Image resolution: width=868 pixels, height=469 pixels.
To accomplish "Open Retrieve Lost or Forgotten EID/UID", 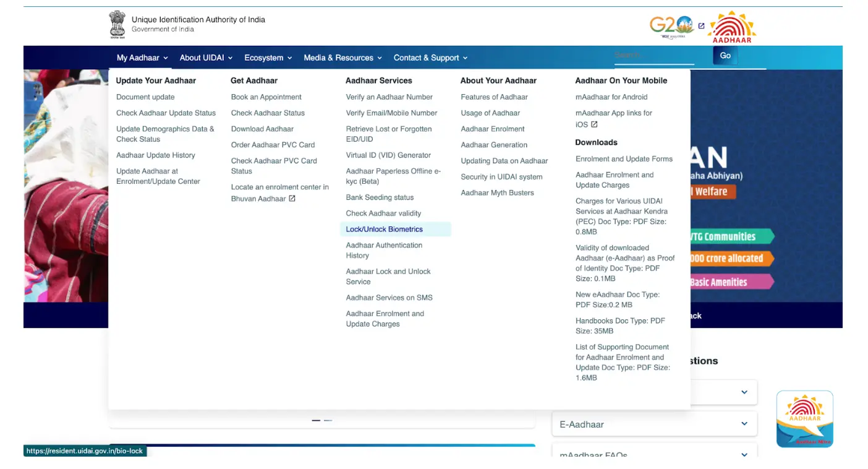I will tap(389, 134).
